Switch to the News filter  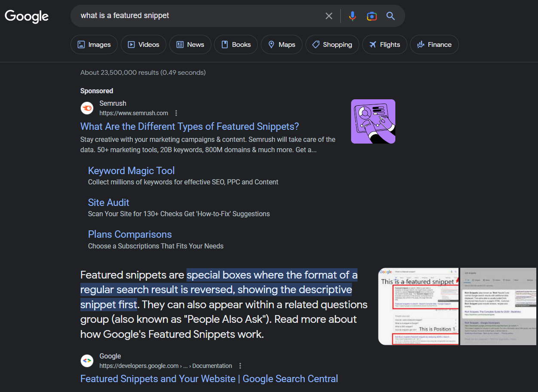[190, 45]
